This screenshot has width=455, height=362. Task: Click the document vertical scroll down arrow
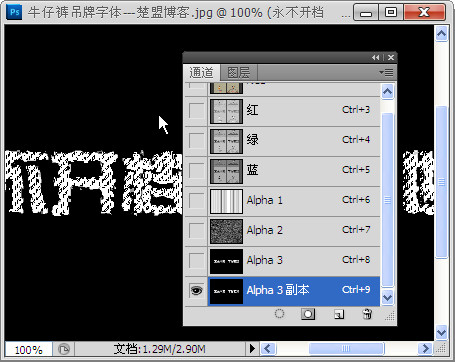click(x=441, y=332)
